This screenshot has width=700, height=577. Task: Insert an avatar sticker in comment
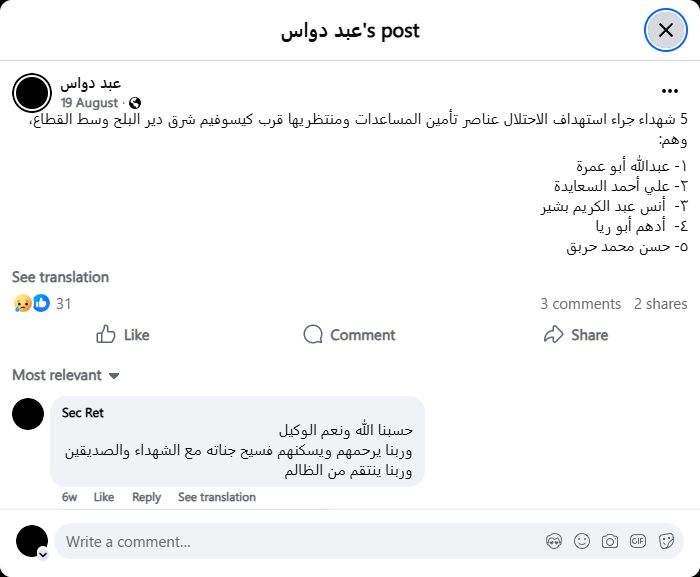pyautogui.click(x=554, y=541)
